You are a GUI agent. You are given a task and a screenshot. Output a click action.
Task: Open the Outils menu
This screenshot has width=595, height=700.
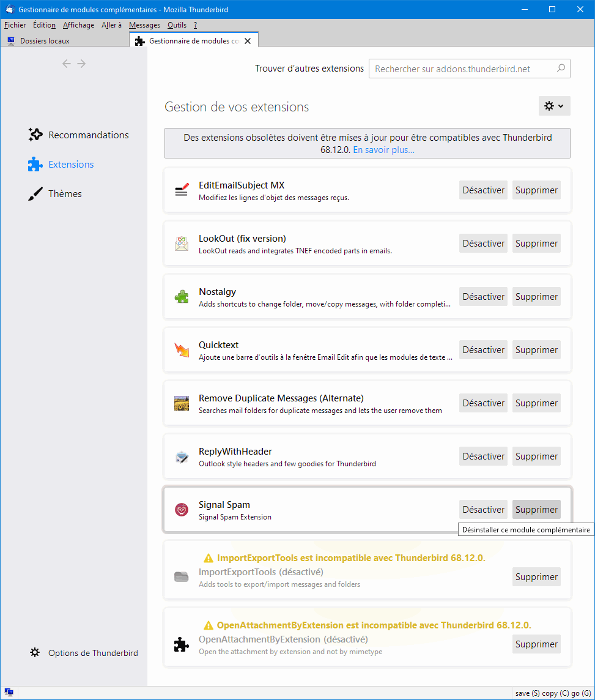click(177, 25)
